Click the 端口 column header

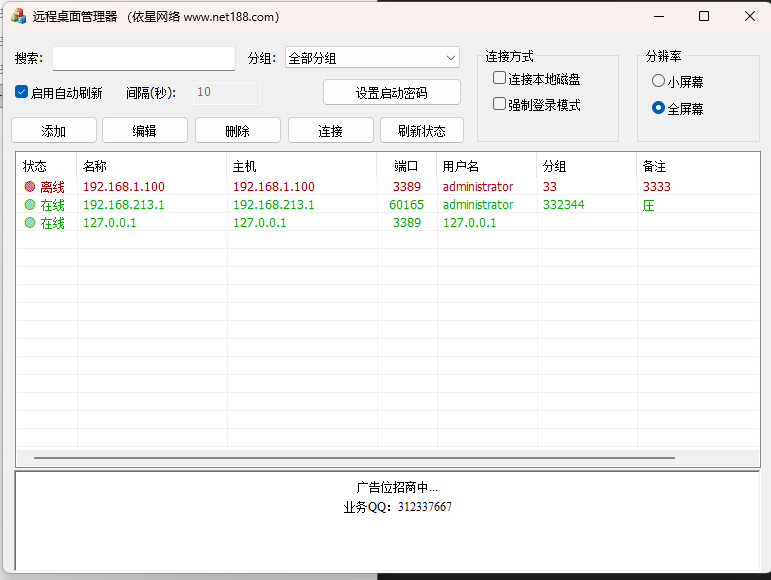coord(406,166)
